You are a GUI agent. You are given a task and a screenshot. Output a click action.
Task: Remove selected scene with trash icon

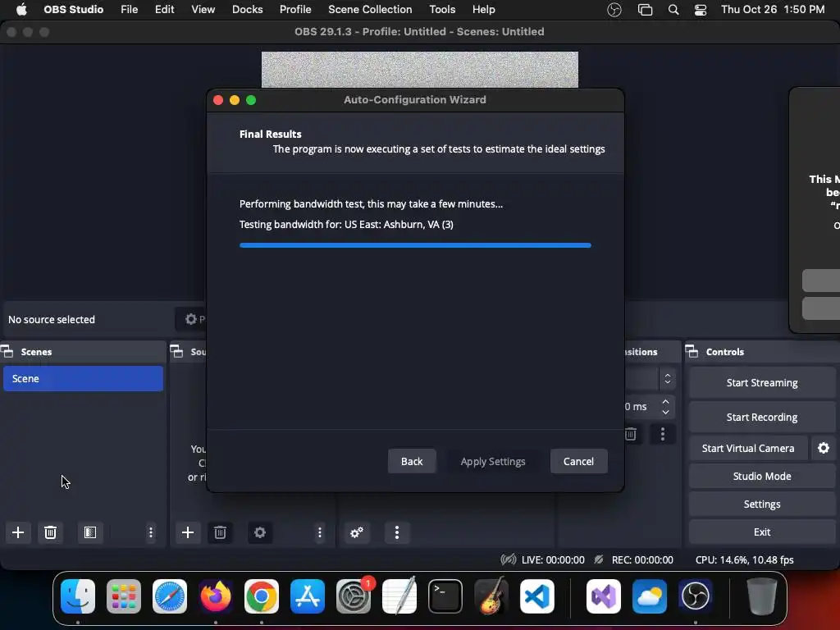[x=50, y=532]
